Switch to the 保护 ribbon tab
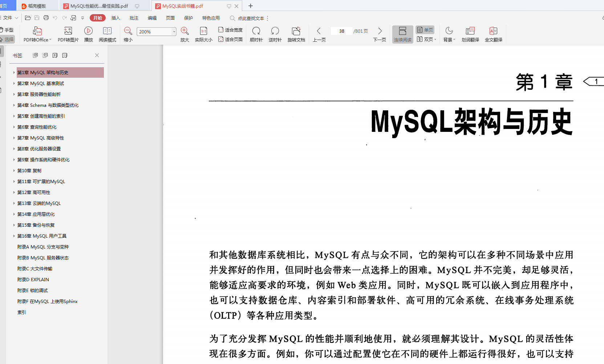 pos(188,18)
